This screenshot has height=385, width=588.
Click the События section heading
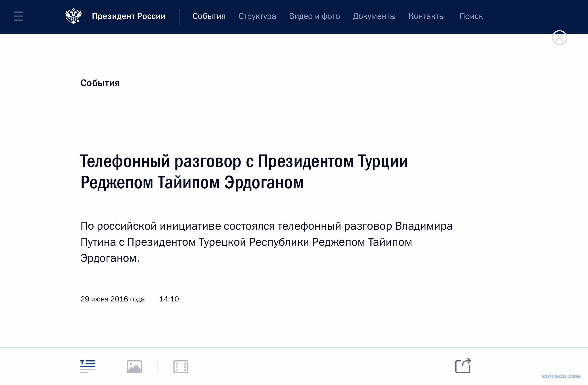pyautogui.click(x=100, y=83)
